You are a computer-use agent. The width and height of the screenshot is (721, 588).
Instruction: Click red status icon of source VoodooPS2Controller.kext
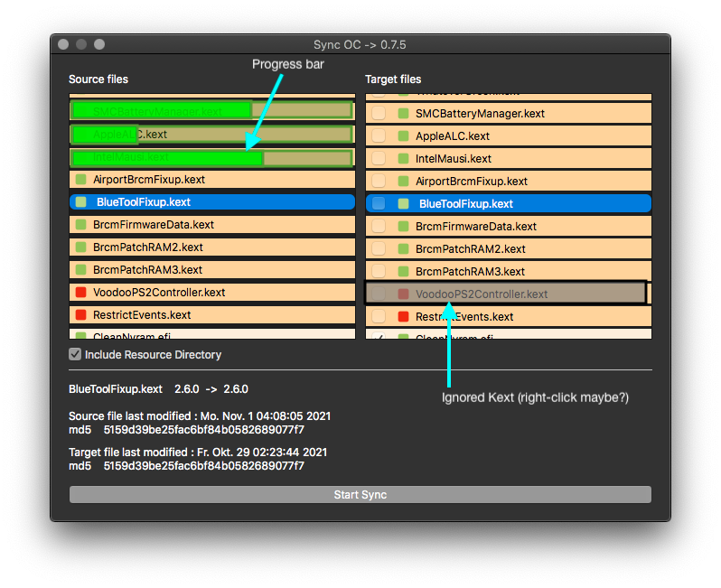(x=81, y=292)
